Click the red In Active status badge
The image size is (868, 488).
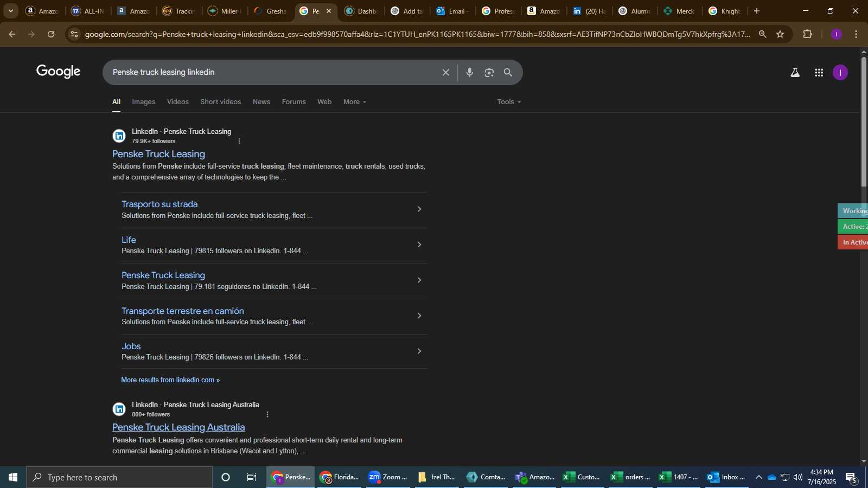853,242
